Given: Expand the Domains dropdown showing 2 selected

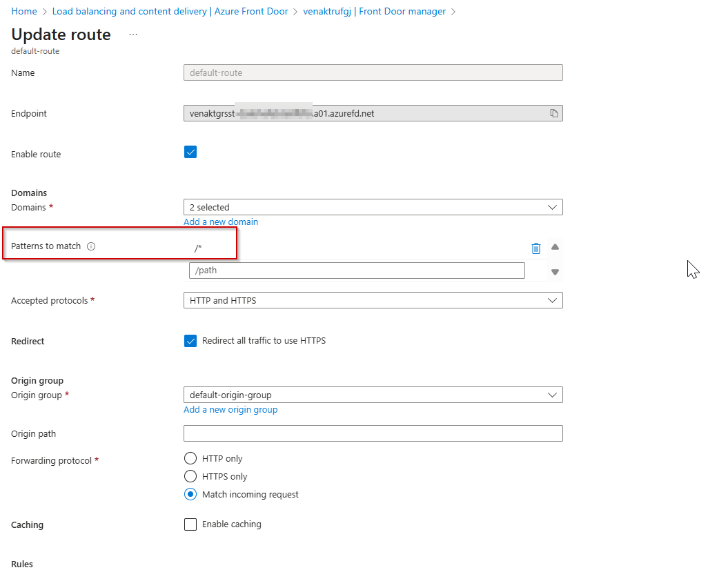Looking at the screenshot, I should (x=373, y=207).
